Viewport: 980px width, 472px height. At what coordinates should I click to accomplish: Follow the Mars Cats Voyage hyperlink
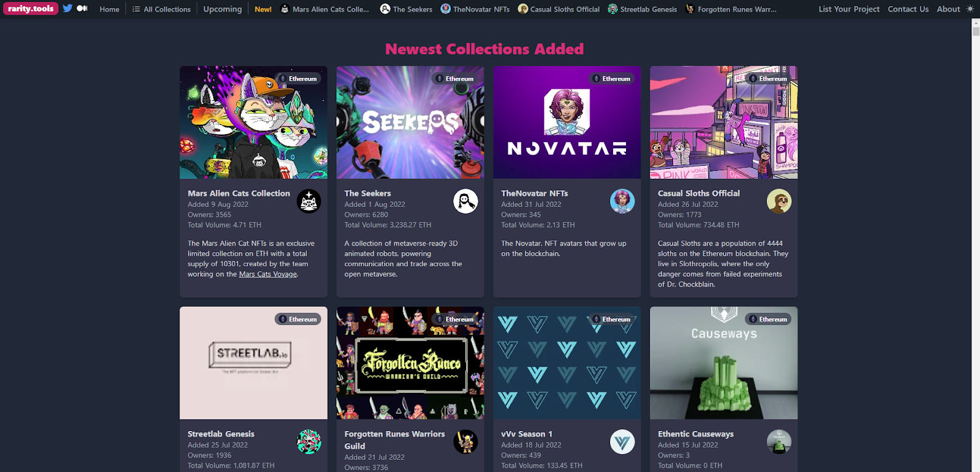tap(268, 274)
